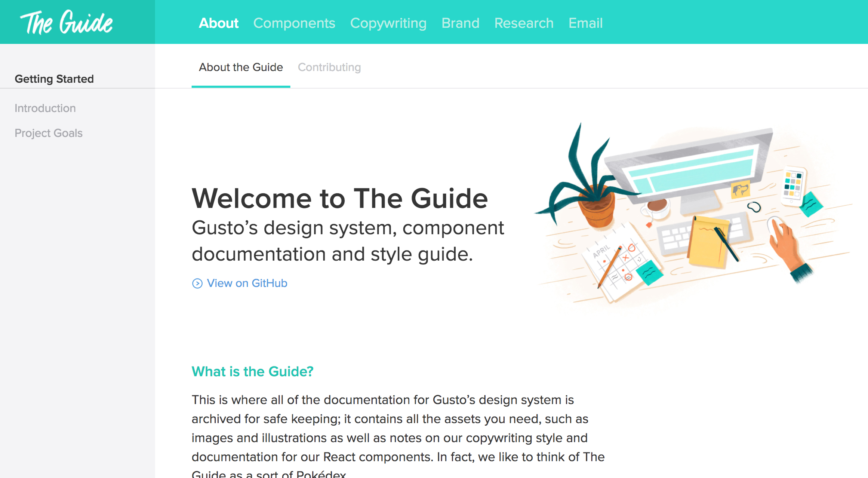This screenshot has height=478, width=868.
Task: Click the Getting Started sidebar heading
Action: 54,79
